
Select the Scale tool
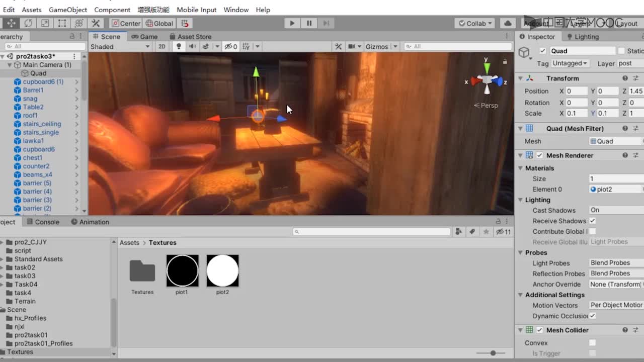click(45, 23)
